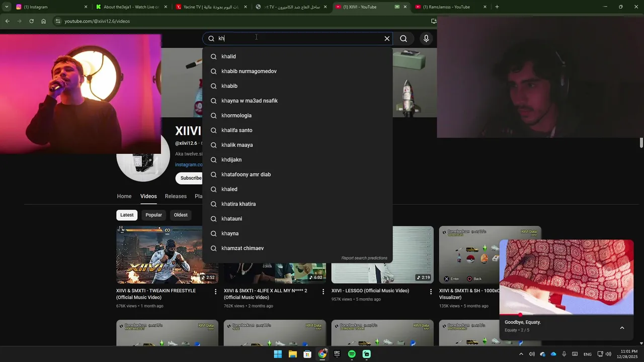Click the media indicator on XIIVI tab
The height and width of the screenshot is (362, 644).
click(397, 7)
